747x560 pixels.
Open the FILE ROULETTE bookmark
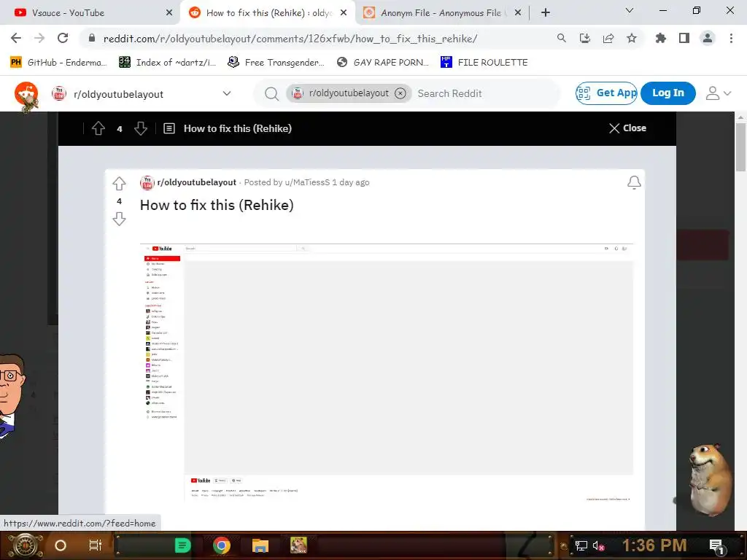(484, 63)
